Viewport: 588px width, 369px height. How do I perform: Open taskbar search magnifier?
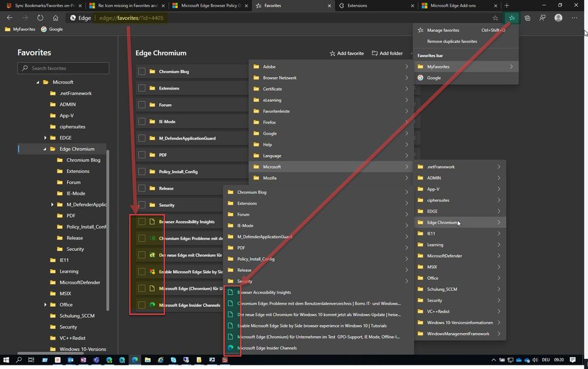19,360
